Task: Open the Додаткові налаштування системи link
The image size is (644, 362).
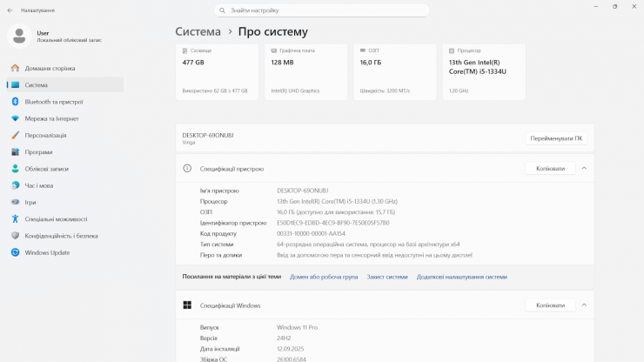Action: pyautogui.click(x=461, y=277)
